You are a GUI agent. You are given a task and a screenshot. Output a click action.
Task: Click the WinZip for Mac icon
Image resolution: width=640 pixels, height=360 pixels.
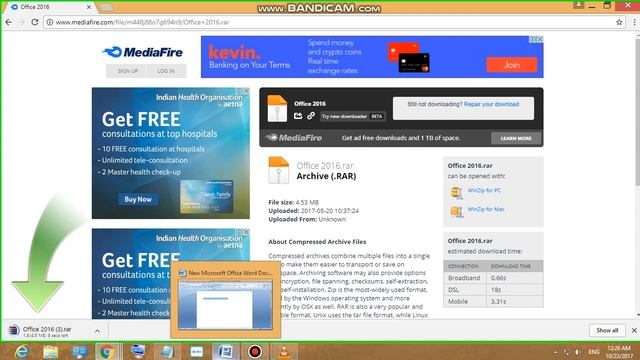[x=456, y=211]
